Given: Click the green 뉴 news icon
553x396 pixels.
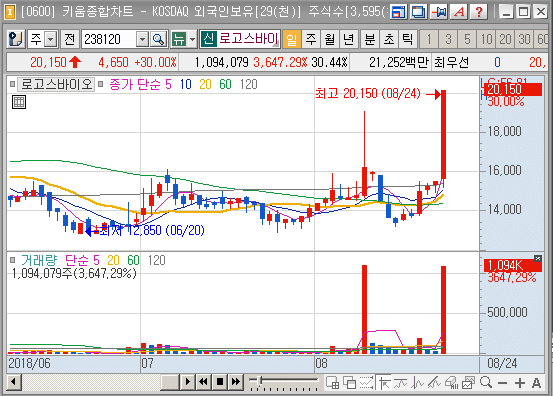Looking at the screenshot, I should [179, 39].
